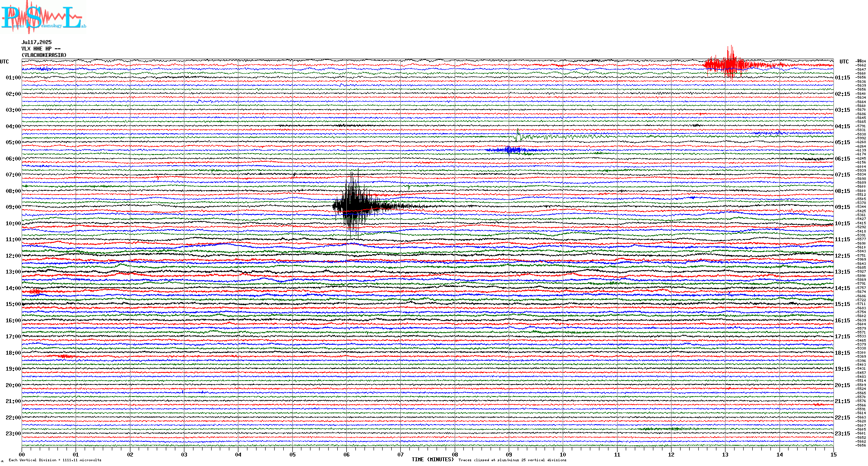Click the 21:15 label on right axis
The height and width of the screenshot is (466, 868).
(843, 401)
